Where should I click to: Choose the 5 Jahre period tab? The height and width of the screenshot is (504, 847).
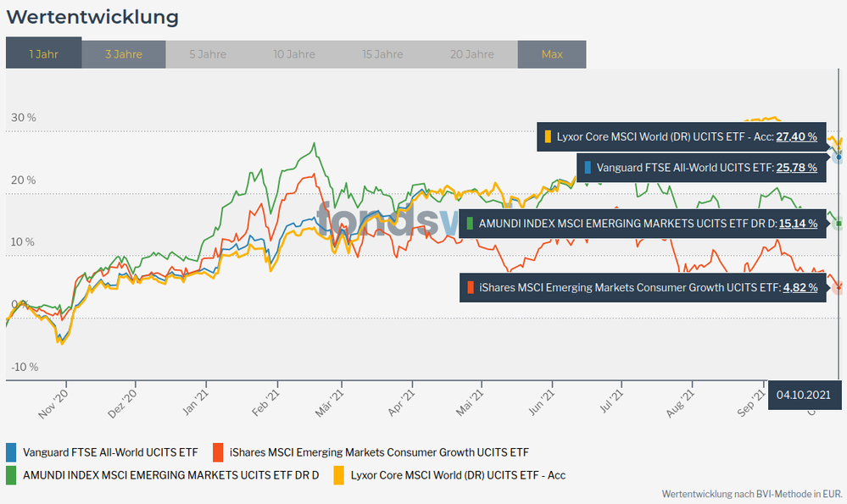coord(208,54)
